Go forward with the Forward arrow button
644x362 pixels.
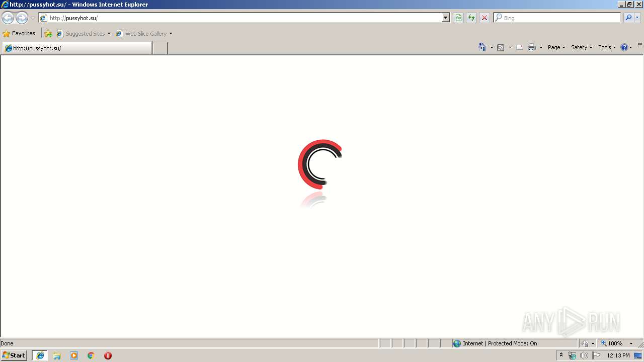pos(22,18)
